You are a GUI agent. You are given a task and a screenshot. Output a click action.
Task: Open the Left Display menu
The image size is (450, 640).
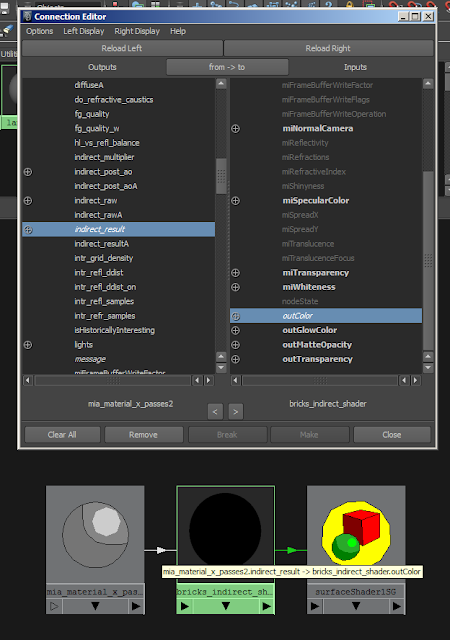[x=83, y=31]
